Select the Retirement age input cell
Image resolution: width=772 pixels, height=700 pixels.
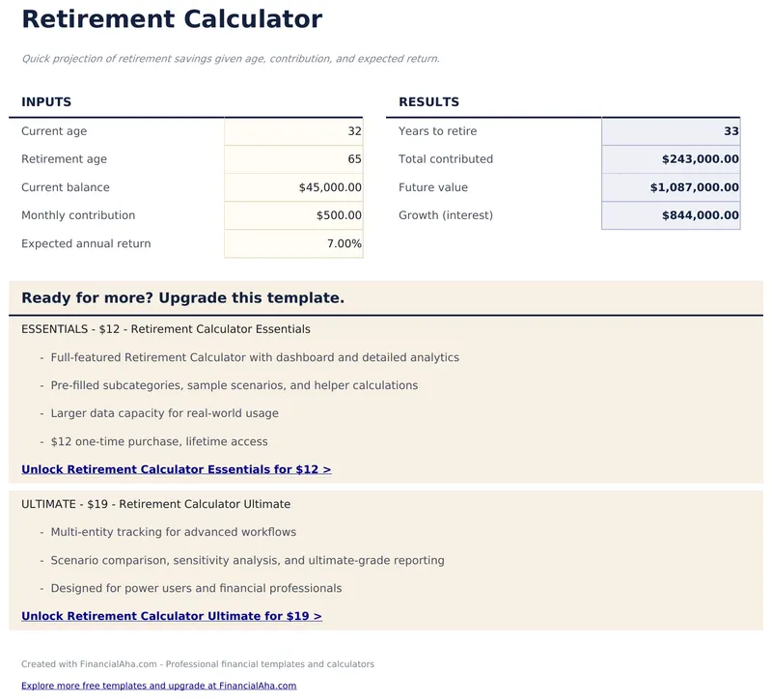point(293,159)
